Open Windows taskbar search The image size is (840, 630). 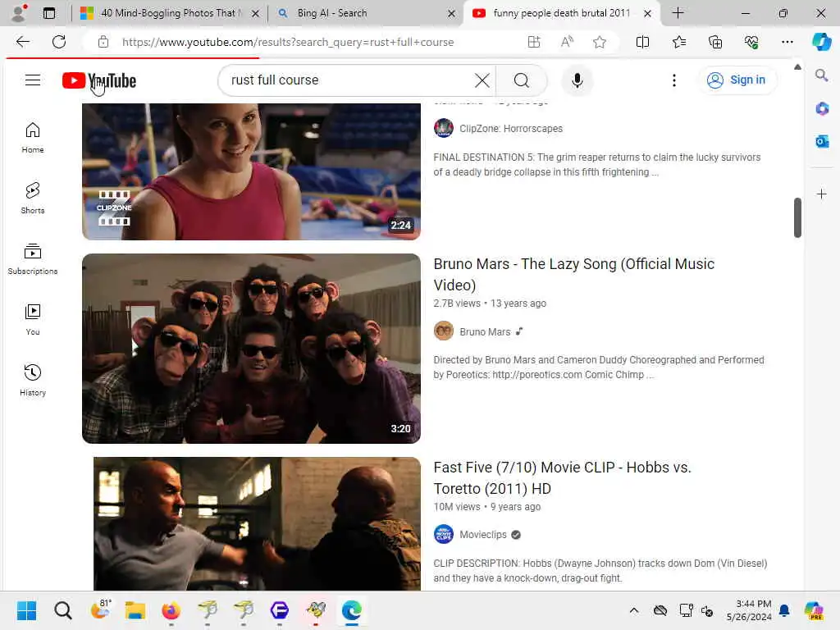pyautogui.click(x=62, y=610)
